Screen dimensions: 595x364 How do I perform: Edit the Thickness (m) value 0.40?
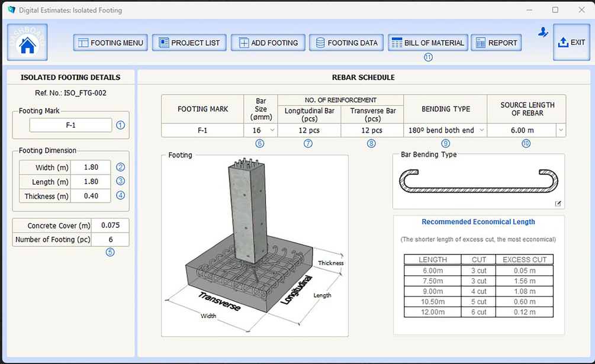coord(91,196)
